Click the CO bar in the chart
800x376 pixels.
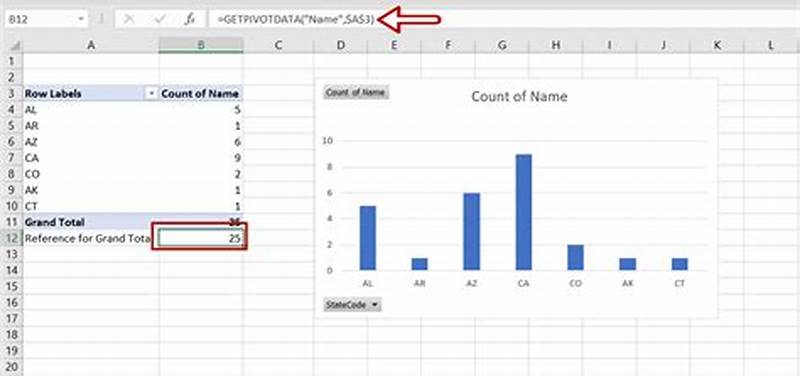576,257
